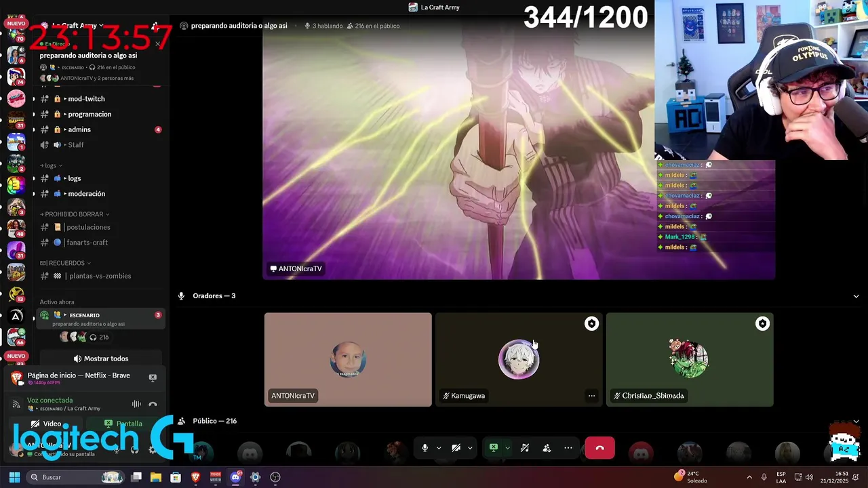Viewport: 868px width, 488px height.
Task: Turn on the camera in the stage controls
Action: tap(456, 448)
